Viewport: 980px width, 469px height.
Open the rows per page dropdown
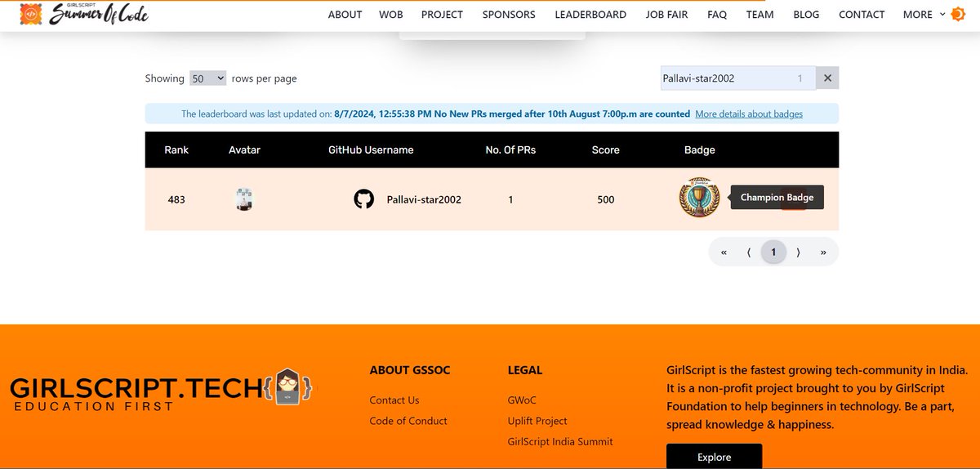[x=207, y=78]
